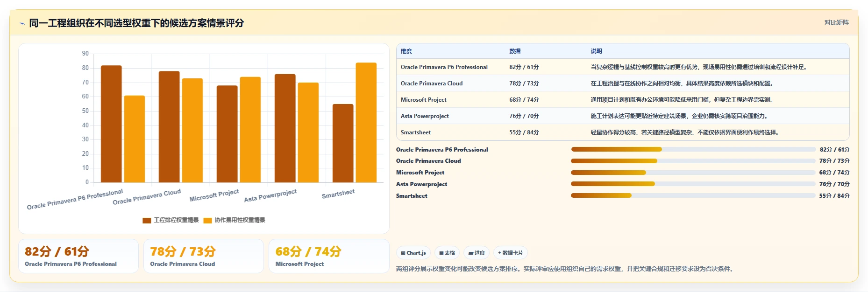This screenshot has width=868, height=292.
Task: Click the description starting 施工计划表达
Action: tap(680, 116)
